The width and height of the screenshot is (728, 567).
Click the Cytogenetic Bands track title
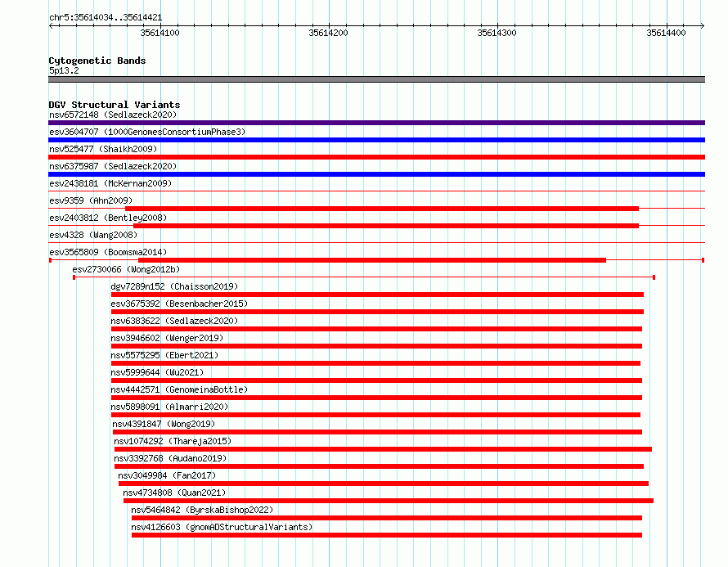[x=97, y=61]
